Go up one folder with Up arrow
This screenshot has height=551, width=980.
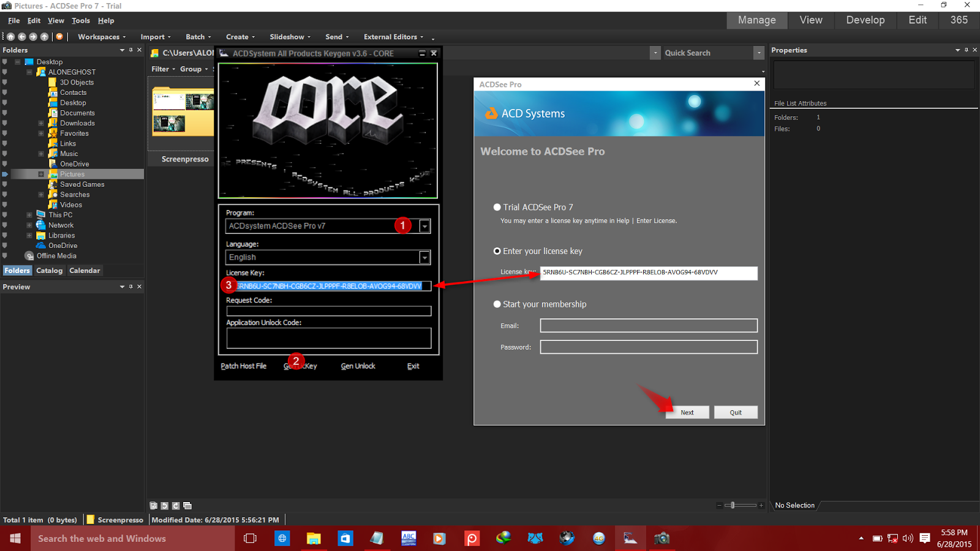(44, 37)
